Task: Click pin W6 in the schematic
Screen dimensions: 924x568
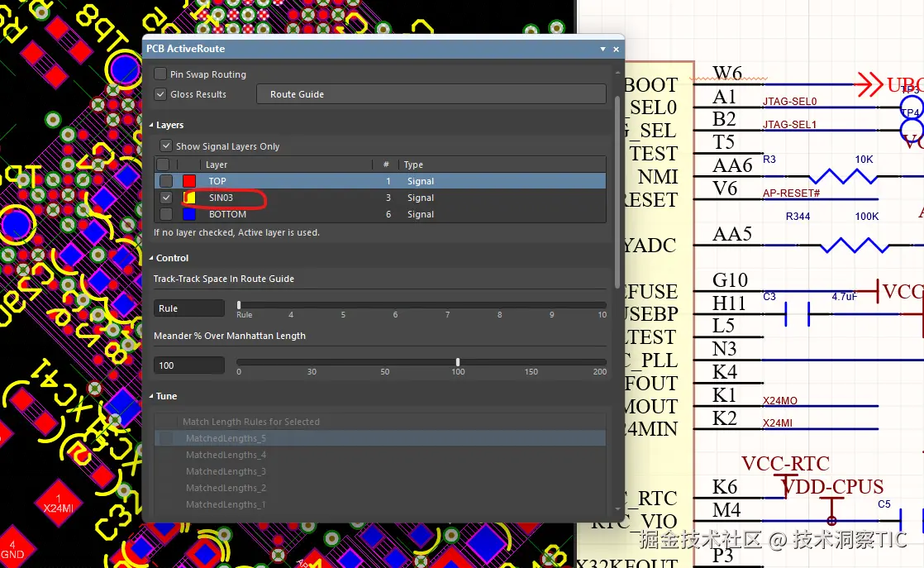Action: [727, 73]
